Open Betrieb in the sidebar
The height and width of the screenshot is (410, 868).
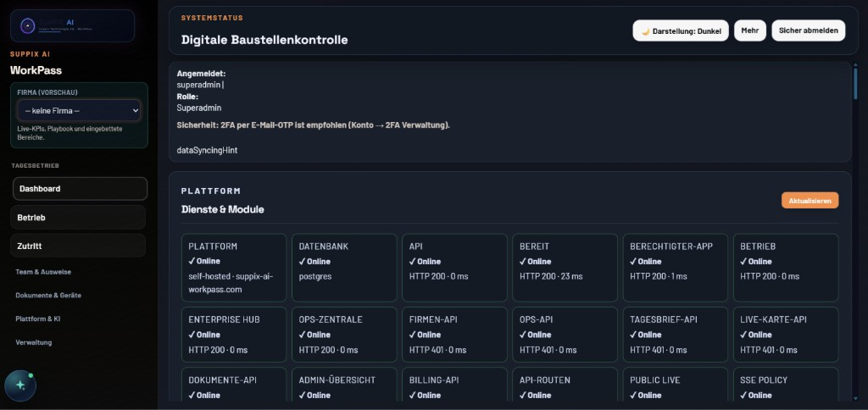pos(78,218)
